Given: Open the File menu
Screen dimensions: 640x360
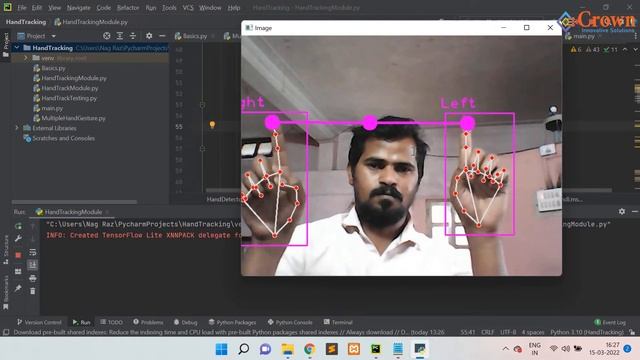Looking at the screenshot, I should point(22,8).
